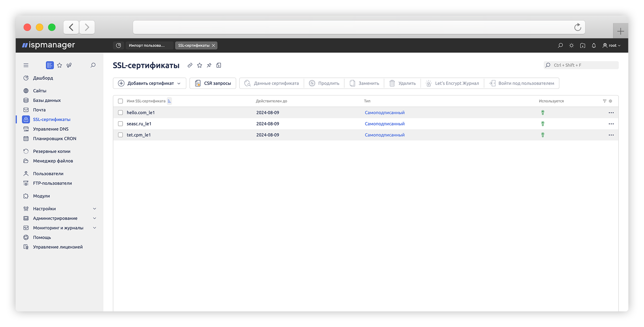Click Самоподписанный link for hello.com_le1
This screenshot has height=327, width=644.
tap(384, 113)
